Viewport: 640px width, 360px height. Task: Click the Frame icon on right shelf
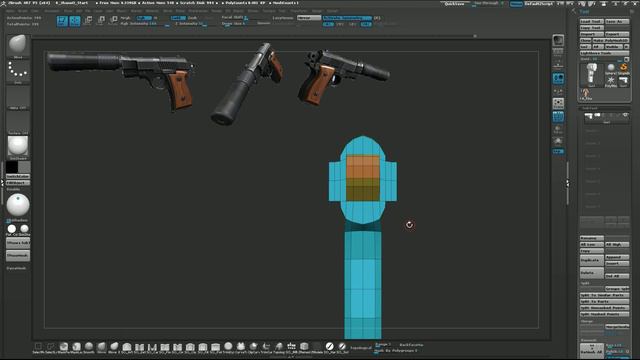click(x=558, y=103)
